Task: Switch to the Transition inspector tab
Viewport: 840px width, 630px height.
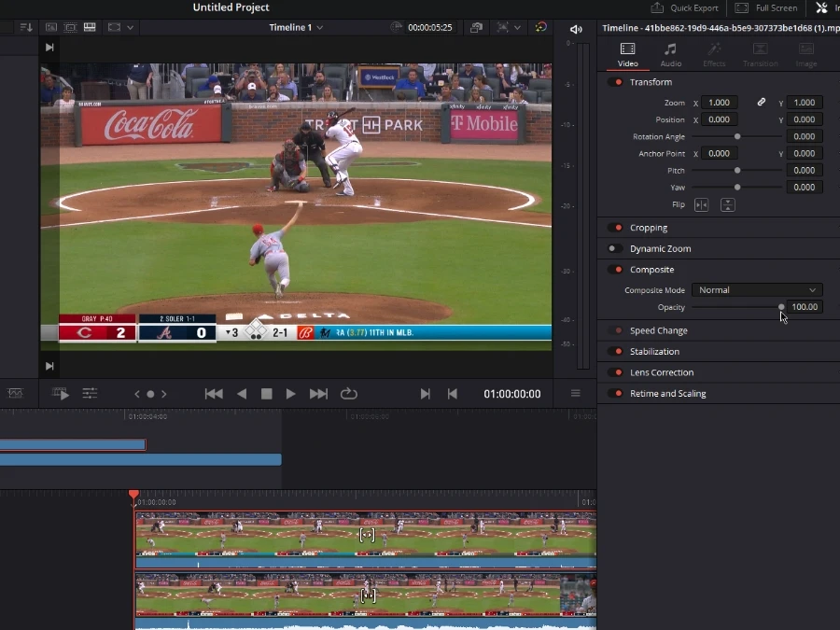Action: [x=760, y=55]
